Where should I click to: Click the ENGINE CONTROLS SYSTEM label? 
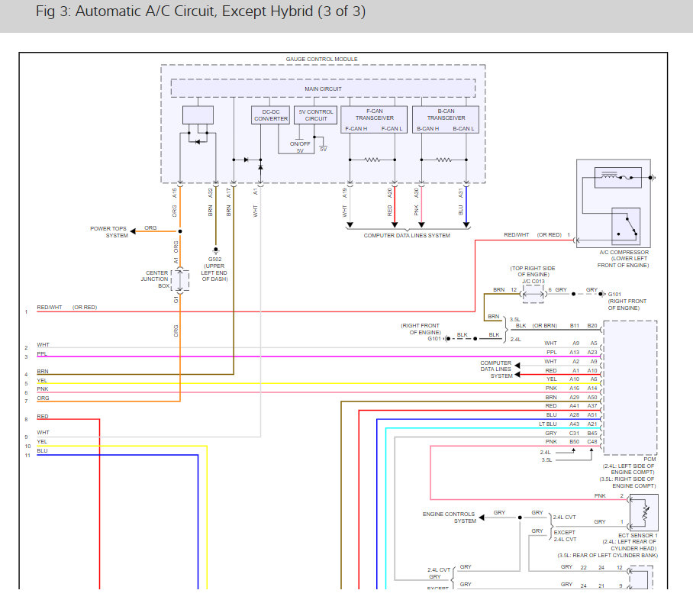(x=449, y=518)
